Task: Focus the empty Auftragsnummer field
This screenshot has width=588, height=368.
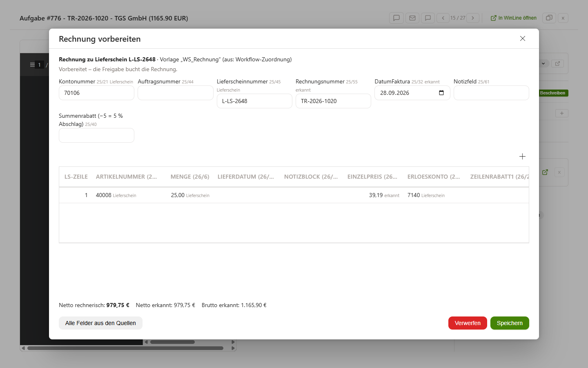Action: 176,93
